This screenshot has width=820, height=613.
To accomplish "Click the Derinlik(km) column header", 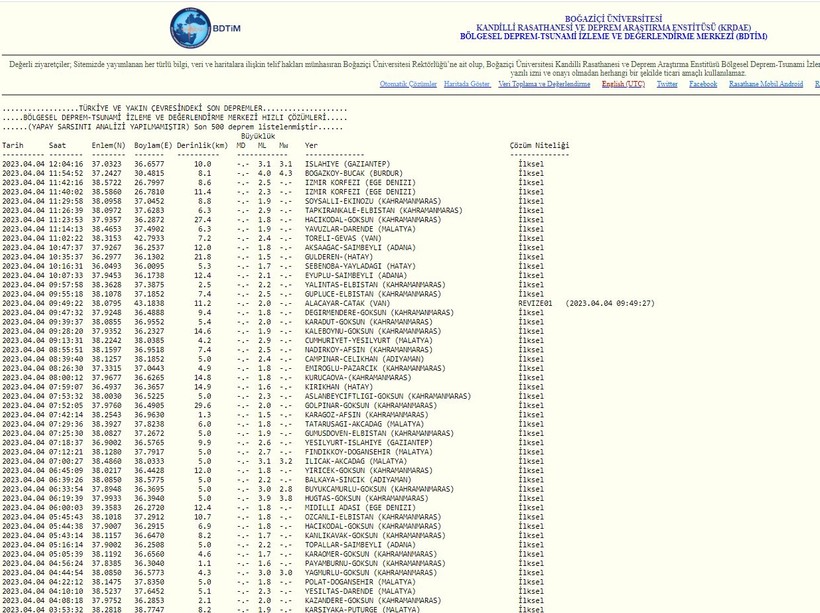I will 202,145.
